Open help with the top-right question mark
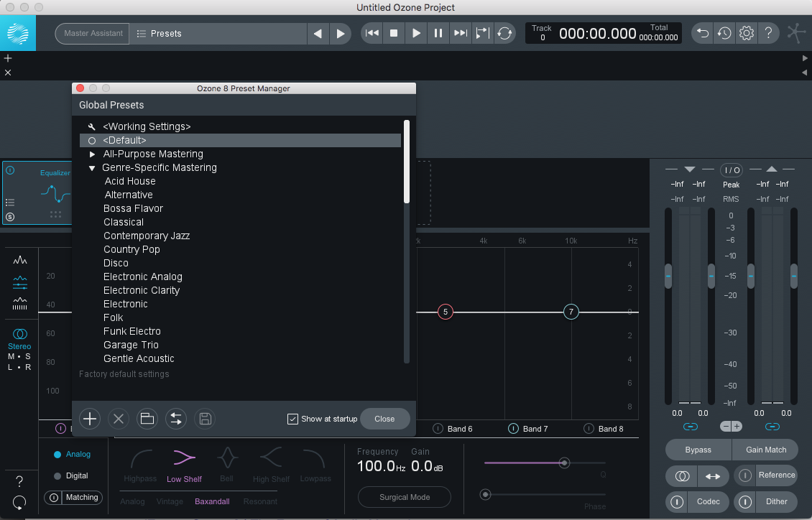Image resolution: width=812 pixels, height=520 pixels. [768, 33]
